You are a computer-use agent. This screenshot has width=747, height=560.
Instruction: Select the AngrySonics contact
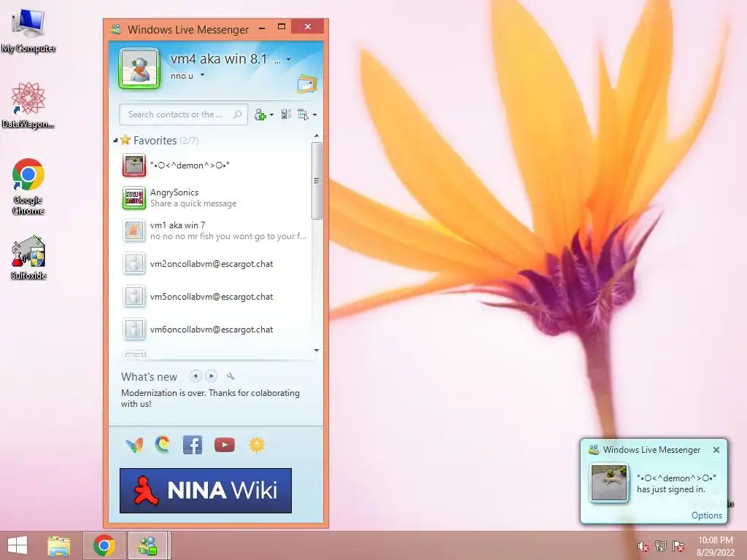click(214, 198)
